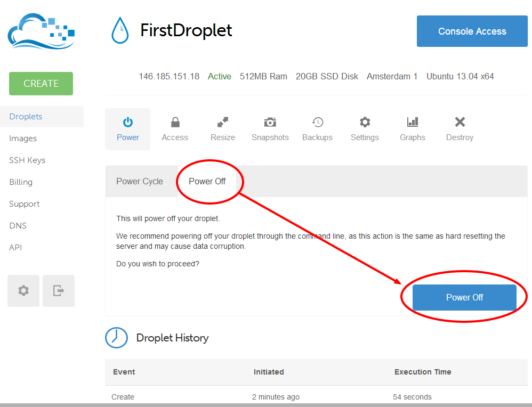The width and height of the screenshot is (532, 407).
Task: Open the Snapshots camera icon
Action: 270,122
